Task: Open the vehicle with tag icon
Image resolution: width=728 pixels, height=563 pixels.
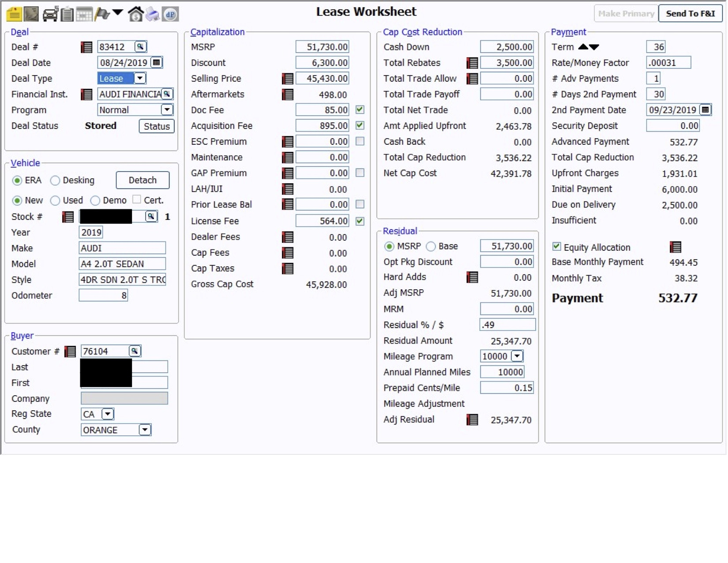Action: point(50,14)
